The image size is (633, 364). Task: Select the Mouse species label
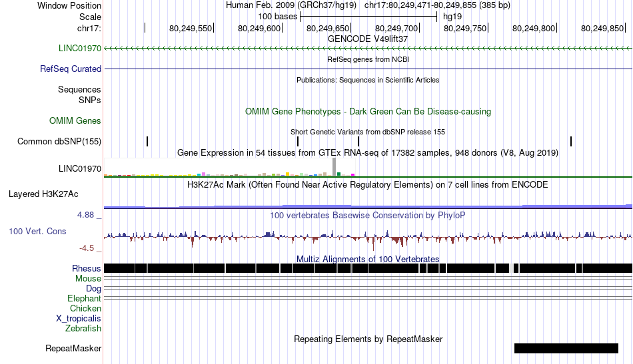(x=88, y=279)
